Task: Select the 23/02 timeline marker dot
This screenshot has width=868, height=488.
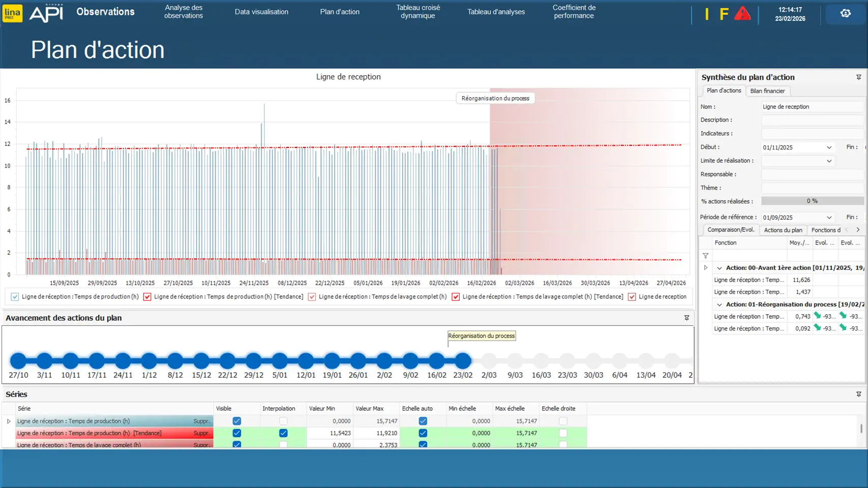Action: click(x=463, y=361)
